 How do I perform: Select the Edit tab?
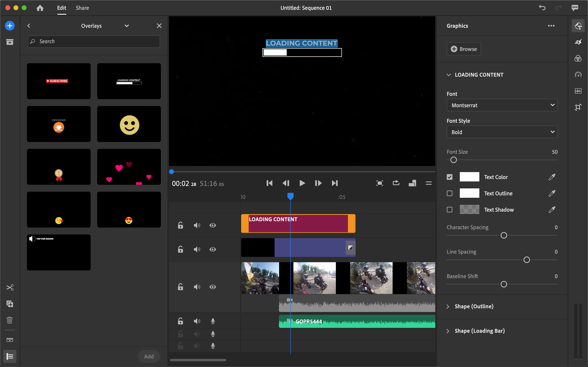pos(61,8)
